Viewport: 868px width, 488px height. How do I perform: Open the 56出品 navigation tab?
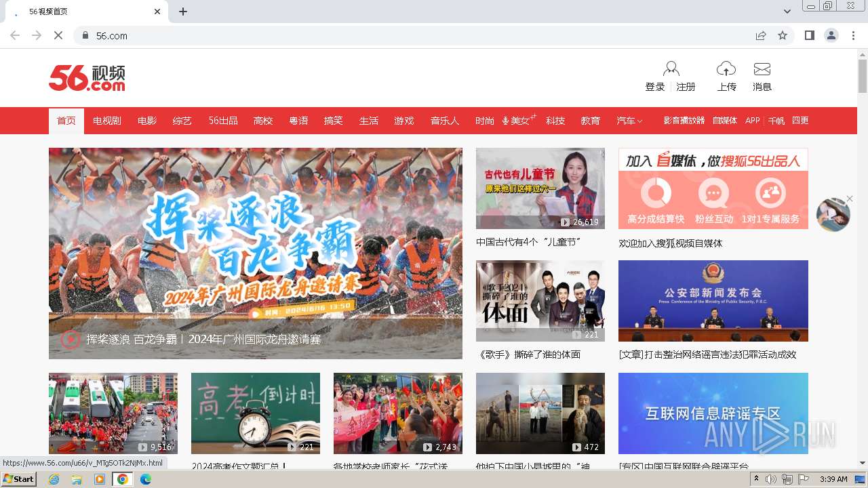click(x=223, y=121)
